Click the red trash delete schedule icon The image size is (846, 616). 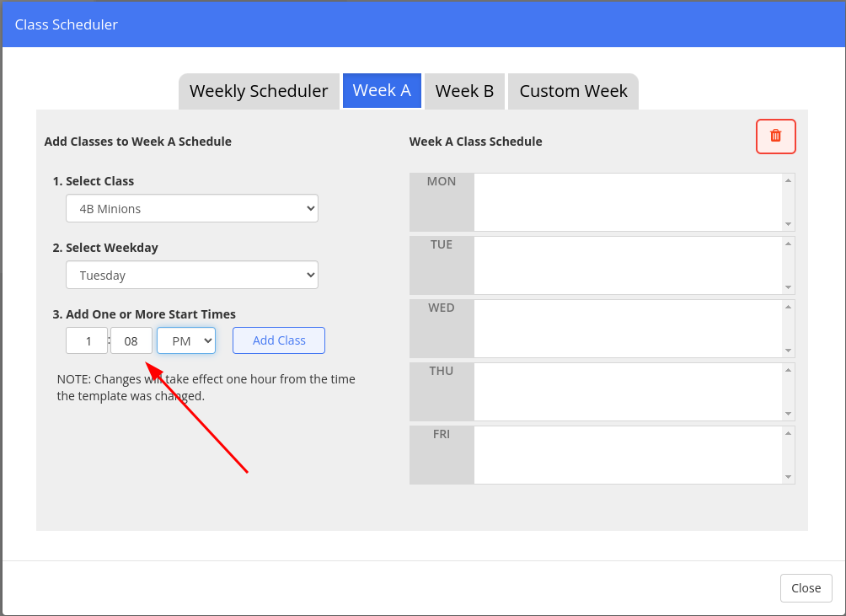[775, 137]
